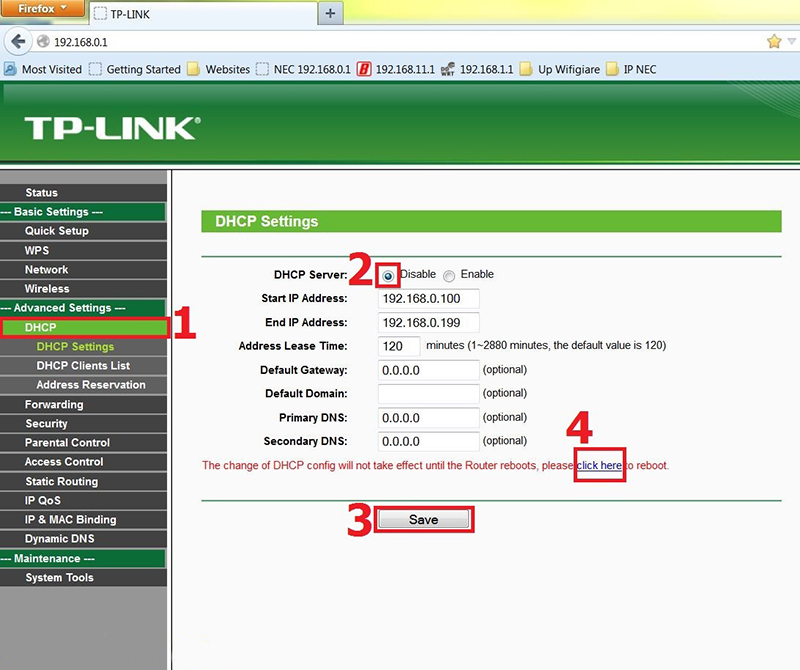Open the Access Control menu

83,462
